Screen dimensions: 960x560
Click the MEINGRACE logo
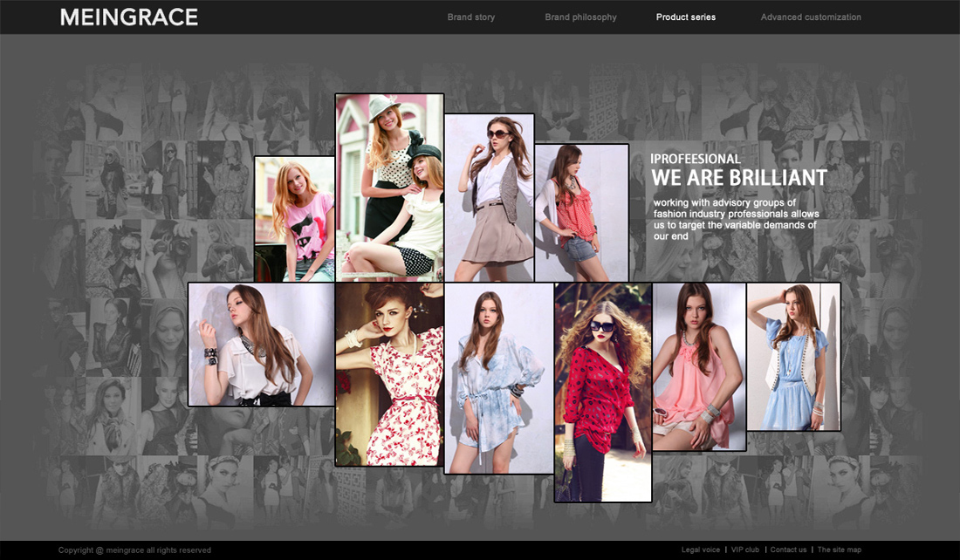[x=129, y=17]
